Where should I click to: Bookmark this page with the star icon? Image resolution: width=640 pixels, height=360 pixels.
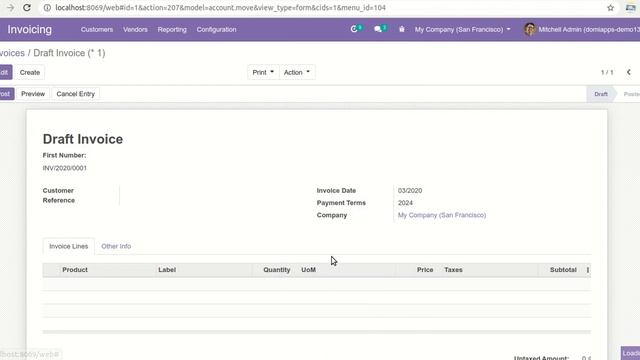(611, 8)
